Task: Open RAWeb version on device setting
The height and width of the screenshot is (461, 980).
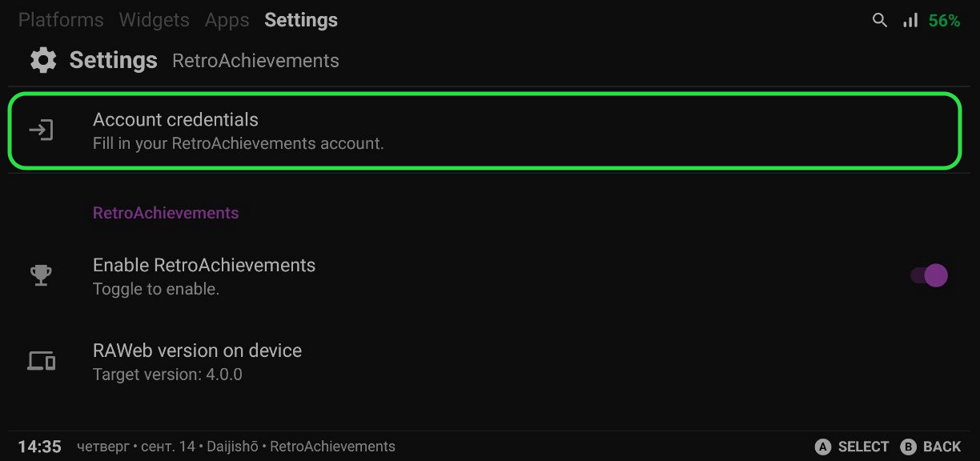Action: 490,362
